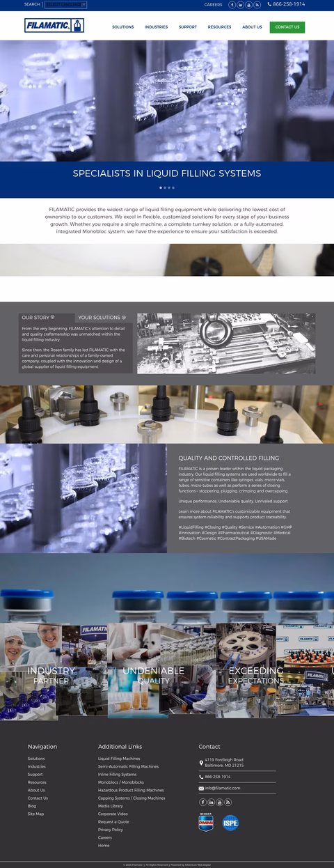Click the #LiquidFilling hashtag
This screenshot has height=868, width=334.
(x=190, y=527)
